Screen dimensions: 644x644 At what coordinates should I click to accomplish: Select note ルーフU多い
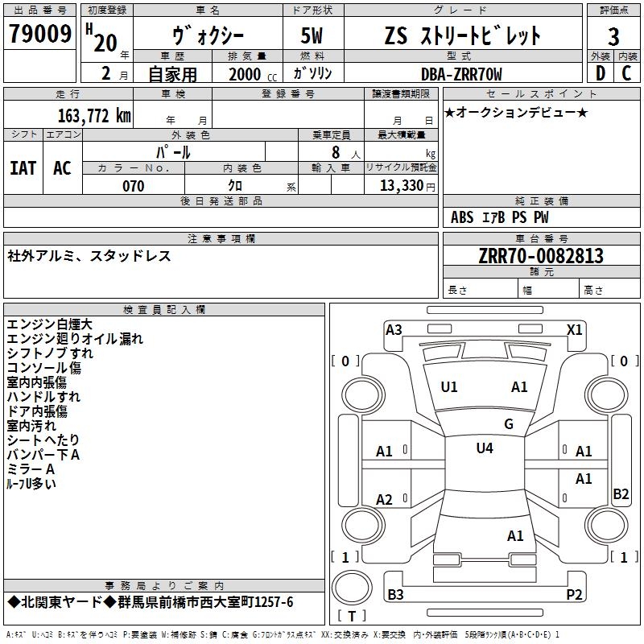31,484
